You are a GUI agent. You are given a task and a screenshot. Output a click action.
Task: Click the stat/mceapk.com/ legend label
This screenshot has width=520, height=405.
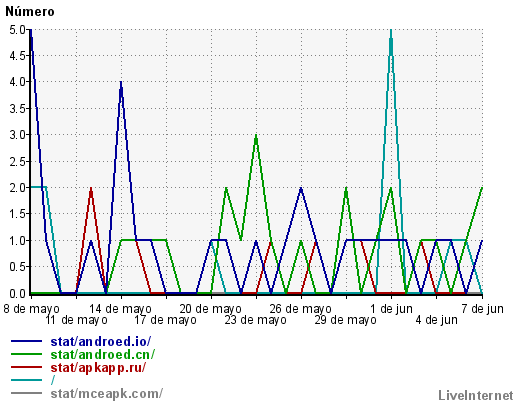tap(107, 394)
